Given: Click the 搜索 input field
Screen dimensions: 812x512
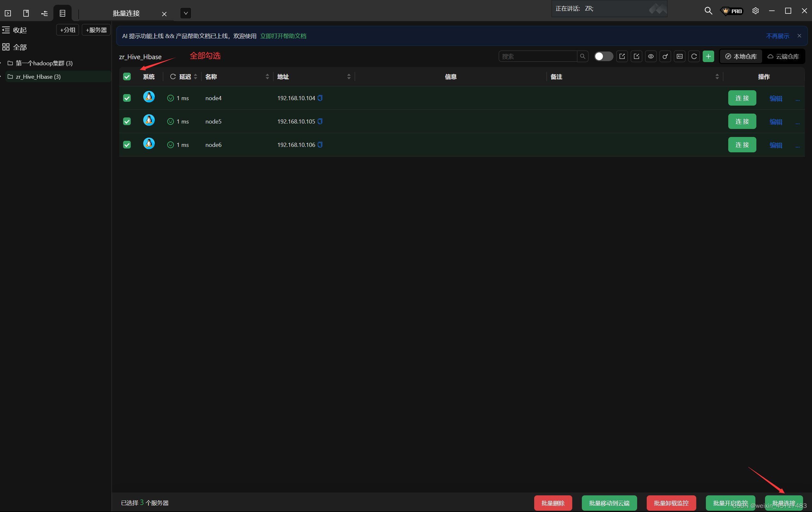Looking at the screenshot, I should tap(538, 56).
